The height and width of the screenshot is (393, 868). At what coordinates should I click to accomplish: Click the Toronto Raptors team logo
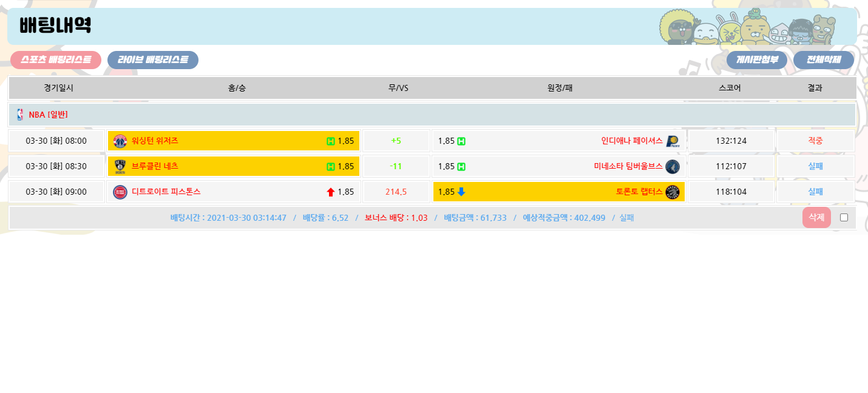tap(672, 192)
